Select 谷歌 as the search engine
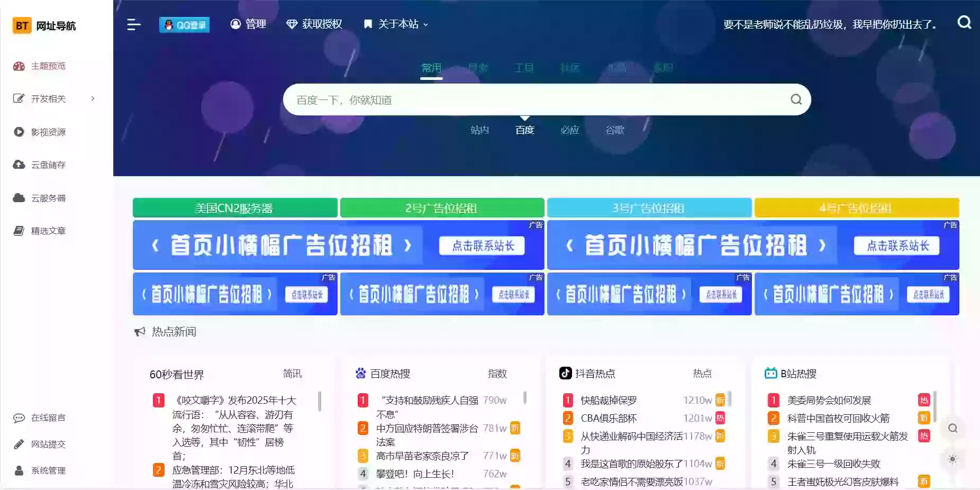Viewport: 980px width, 490px height. [615, 130]
